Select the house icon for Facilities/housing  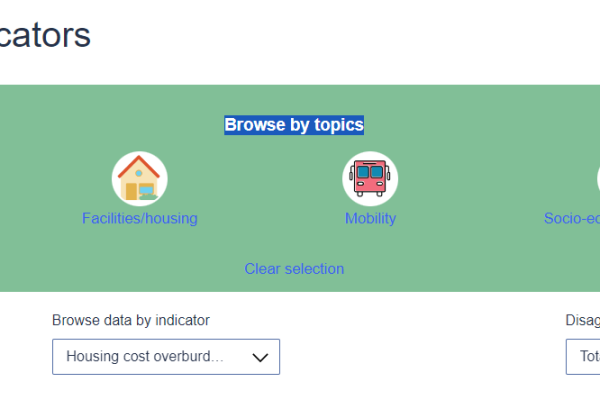tap(139, 178)
